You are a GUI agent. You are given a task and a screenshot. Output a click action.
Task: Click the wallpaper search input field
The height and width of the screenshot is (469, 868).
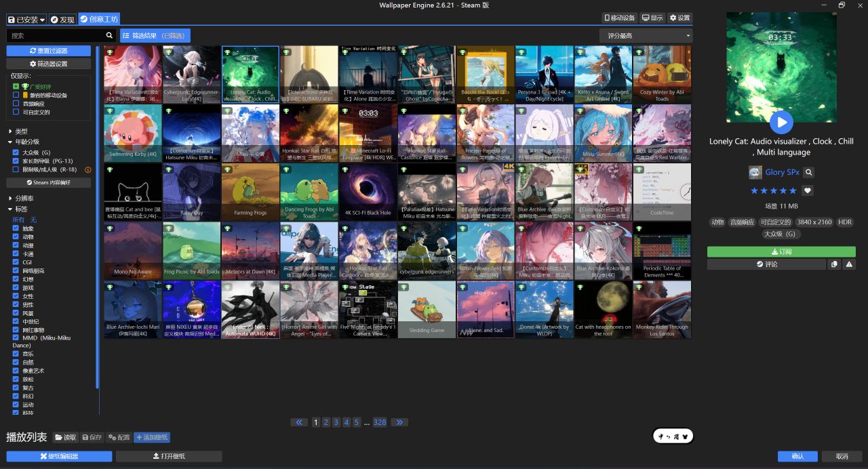tap(56, 35)
